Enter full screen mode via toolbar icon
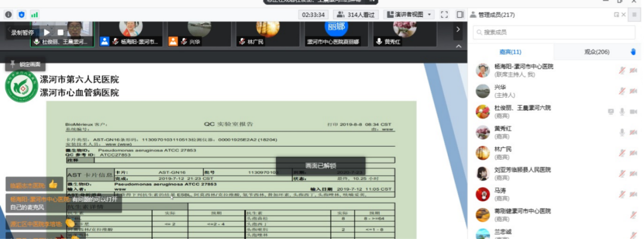 click(444, 14)
